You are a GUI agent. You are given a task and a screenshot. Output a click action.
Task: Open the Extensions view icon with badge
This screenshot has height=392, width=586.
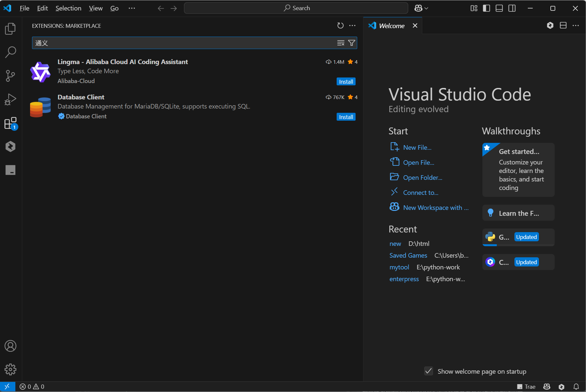10,123
